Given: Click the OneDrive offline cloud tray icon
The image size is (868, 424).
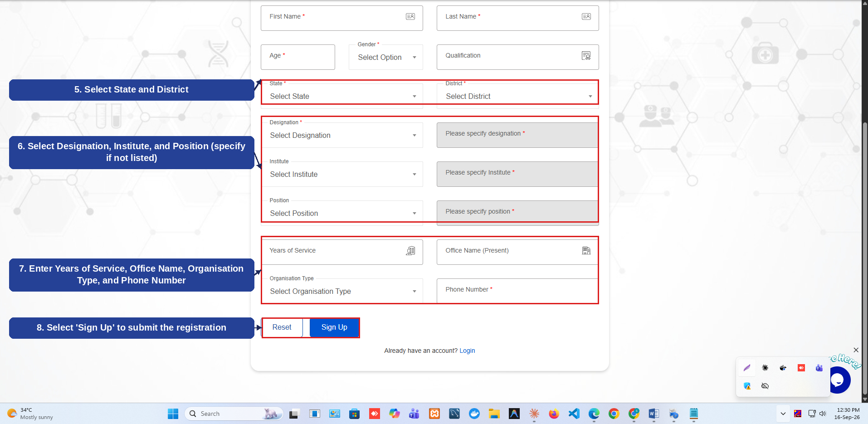Looking at the screenshot, I should coord(765,386).
